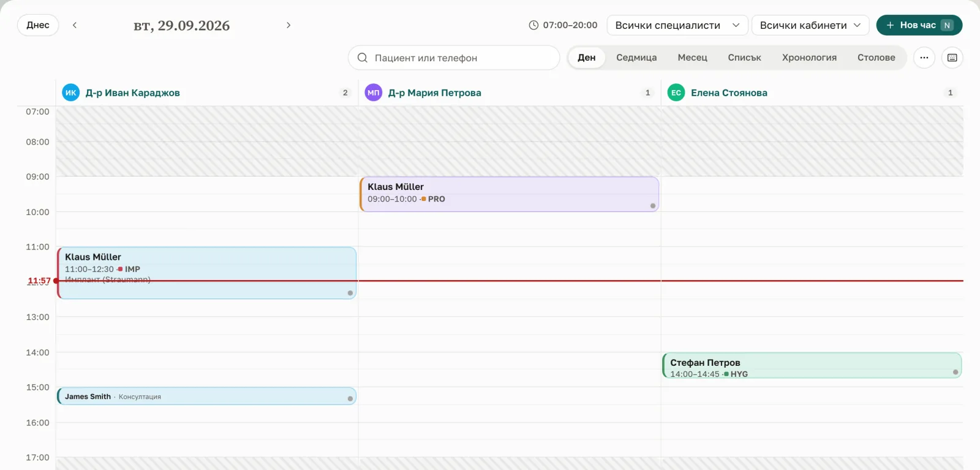Switch to the Месец view tab
Image resolution: width=980 pixels, height=470 pixels.
tap(692, 58)
